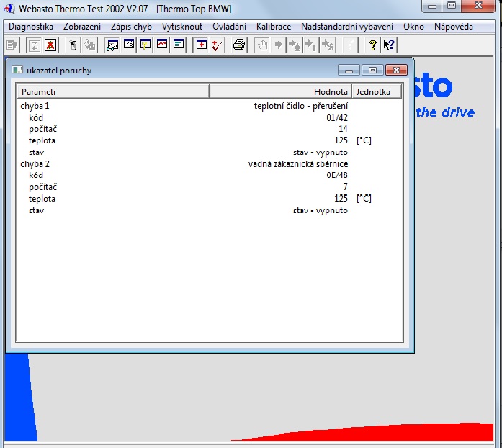Click the red checkmark toolbar icon

coord(218,45)
